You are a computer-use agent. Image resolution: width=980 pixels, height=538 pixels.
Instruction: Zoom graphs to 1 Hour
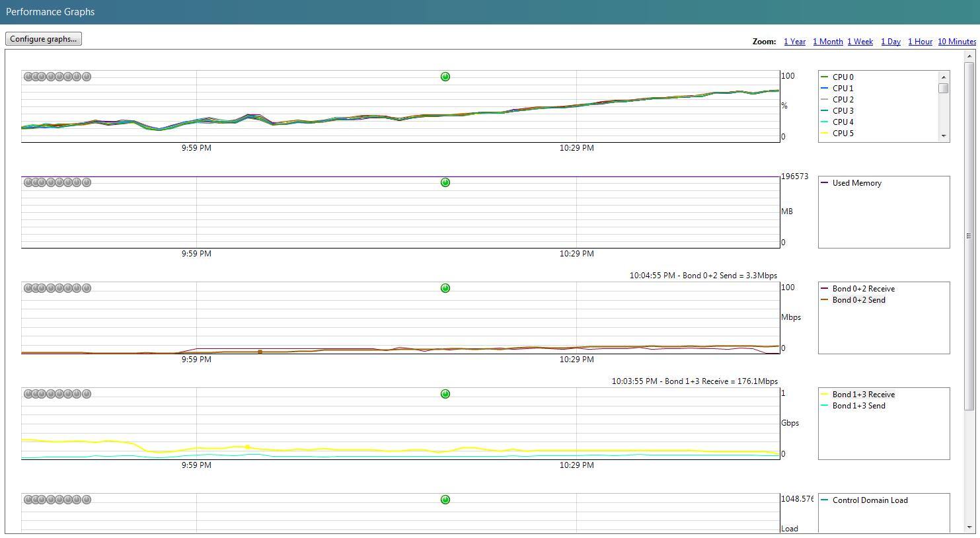pyautogui.click(x=920, y=42)
